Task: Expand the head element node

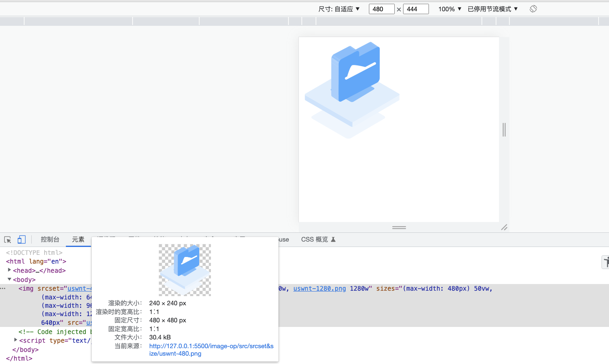Action: click(10, 270)
